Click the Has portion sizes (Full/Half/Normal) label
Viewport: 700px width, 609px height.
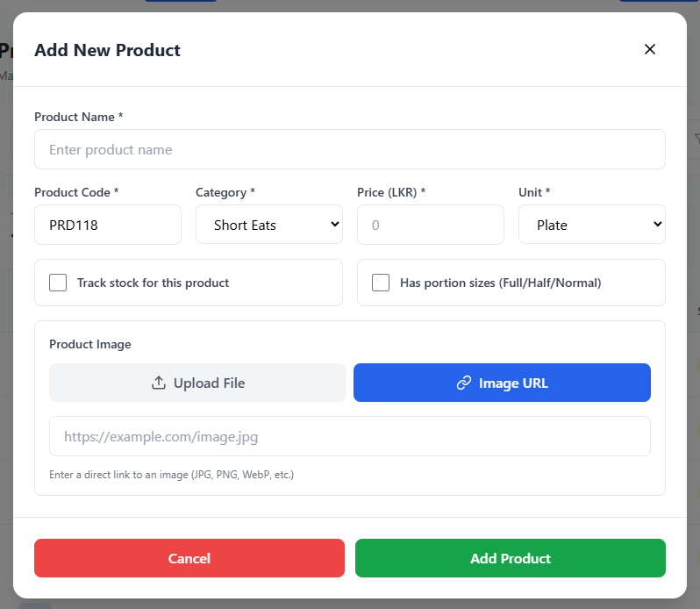[x=500, y=283]
